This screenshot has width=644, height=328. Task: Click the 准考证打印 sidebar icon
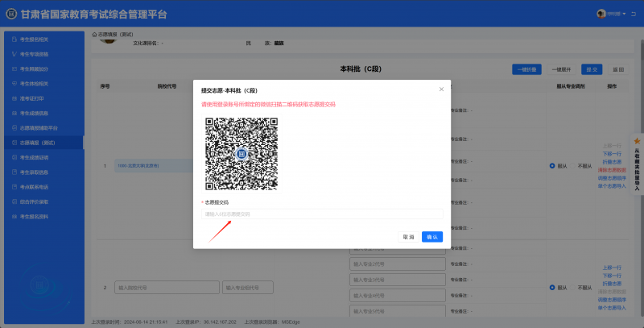coord(14,98)
